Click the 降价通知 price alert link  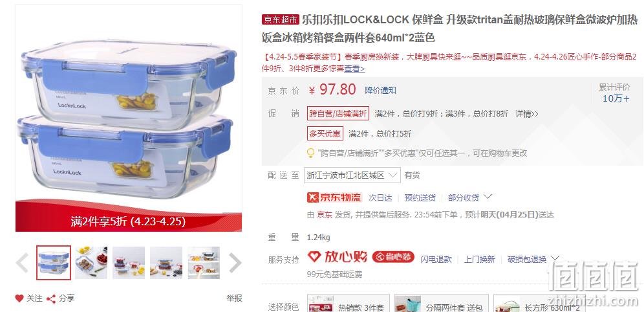pyautogui.click(x=380, y=91)
